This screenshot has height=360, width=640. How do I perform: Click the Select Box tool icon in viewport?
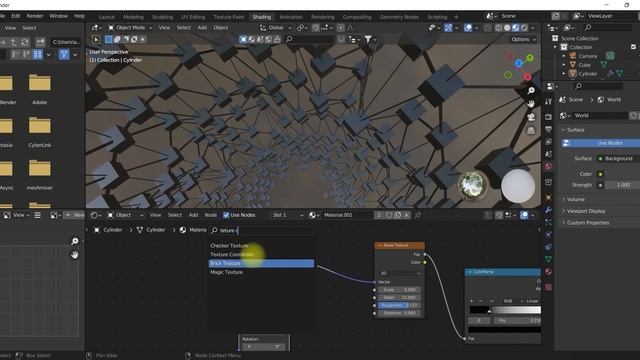109,39
